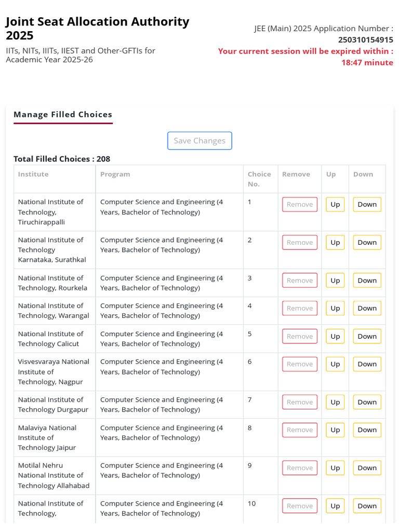The height and width of the screenshot is (532, 399).
Task: Click the Program column header
Action: coord(115,175)
